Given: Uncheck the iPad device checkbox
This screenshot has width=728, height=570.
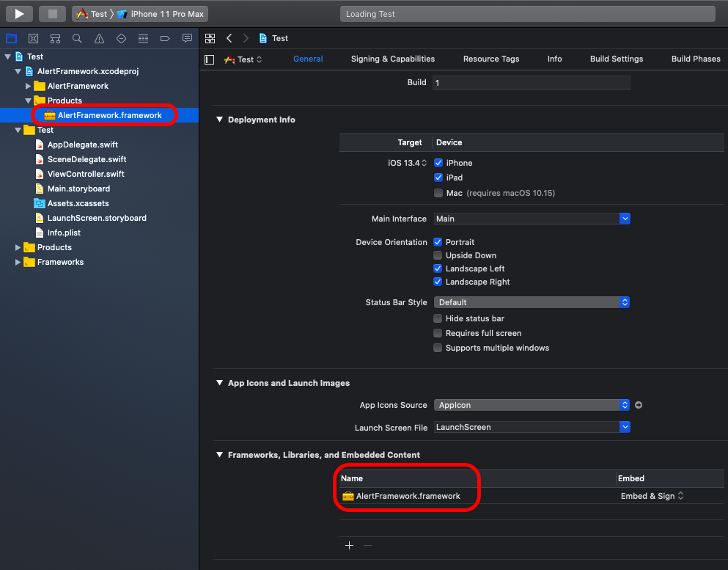Looking at the screenshot, I should (438, 178).
